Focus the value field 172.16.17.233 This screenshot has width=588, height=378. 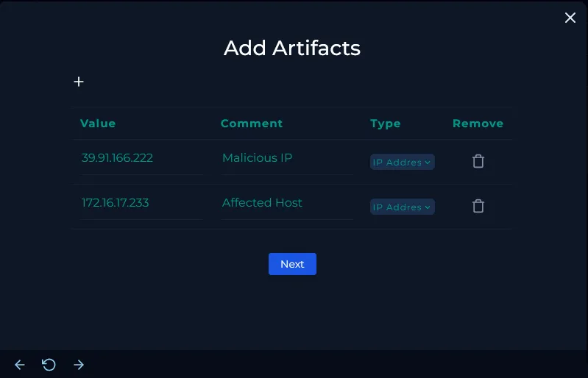tap(140, 203)
